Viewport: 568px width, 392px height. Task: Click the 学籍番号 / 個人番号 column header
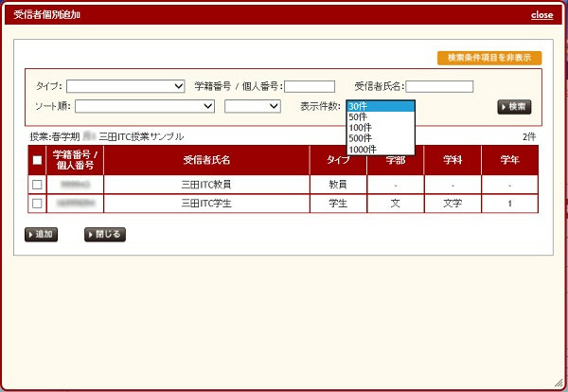(75, 160)
